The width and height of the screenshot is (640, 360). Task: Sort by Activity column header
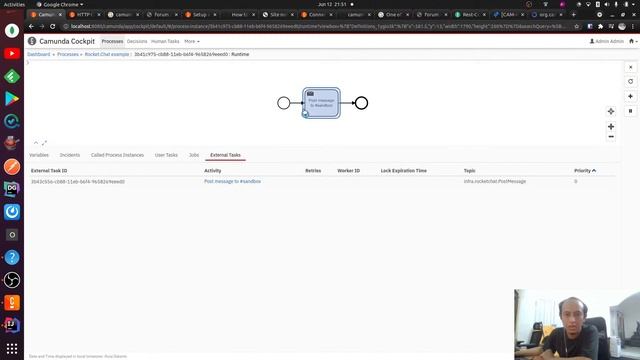213,171
